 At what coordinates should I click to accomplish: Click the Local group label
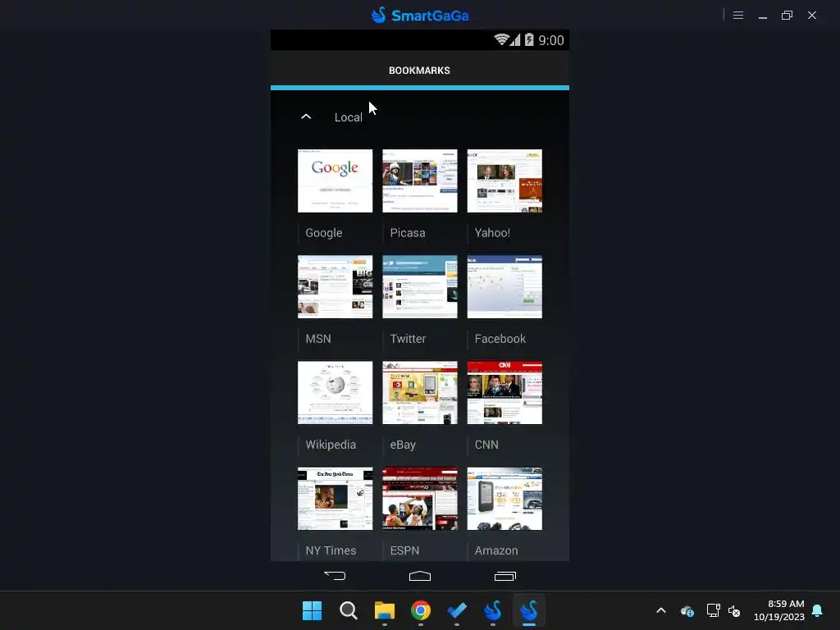[348, 117]
